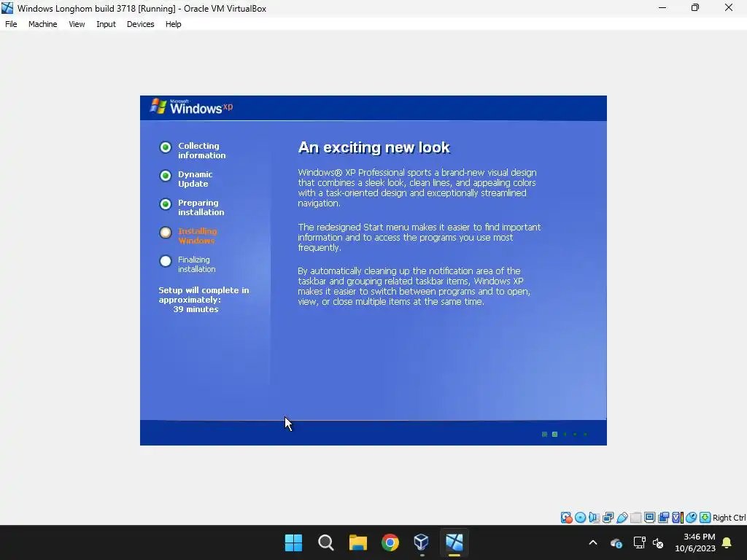This screenshot has width=747, height=560.
Task: Click the optical drive status icon
Action: tap(580, 518)
